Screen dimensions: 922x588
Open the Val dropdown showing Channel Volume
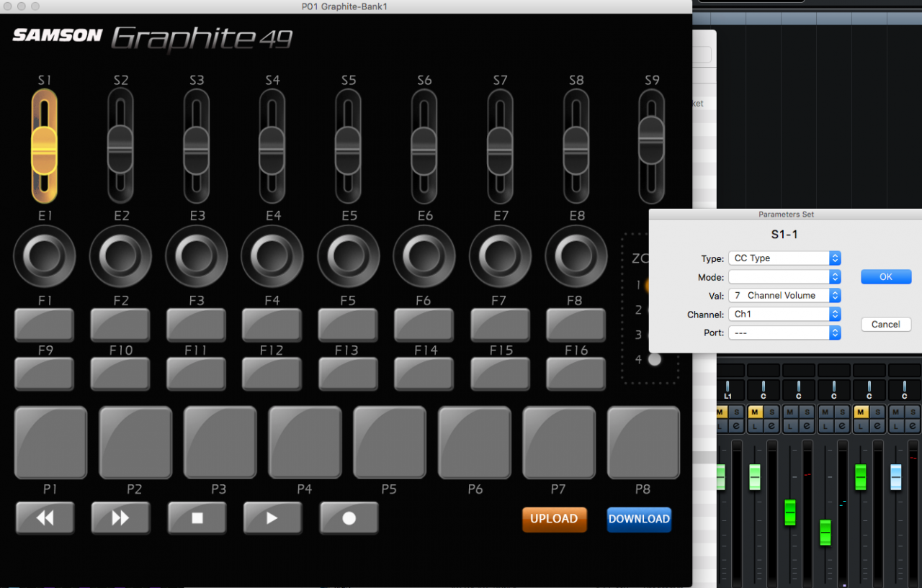[784, 295]
